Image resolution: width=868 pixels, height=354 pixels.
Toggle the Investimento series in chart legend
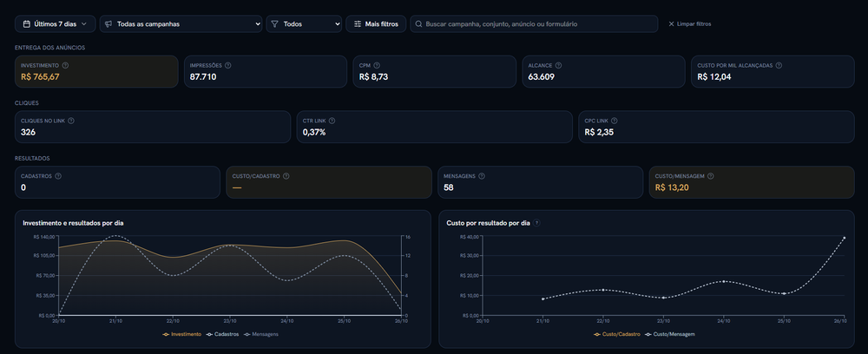click(182, 334)
